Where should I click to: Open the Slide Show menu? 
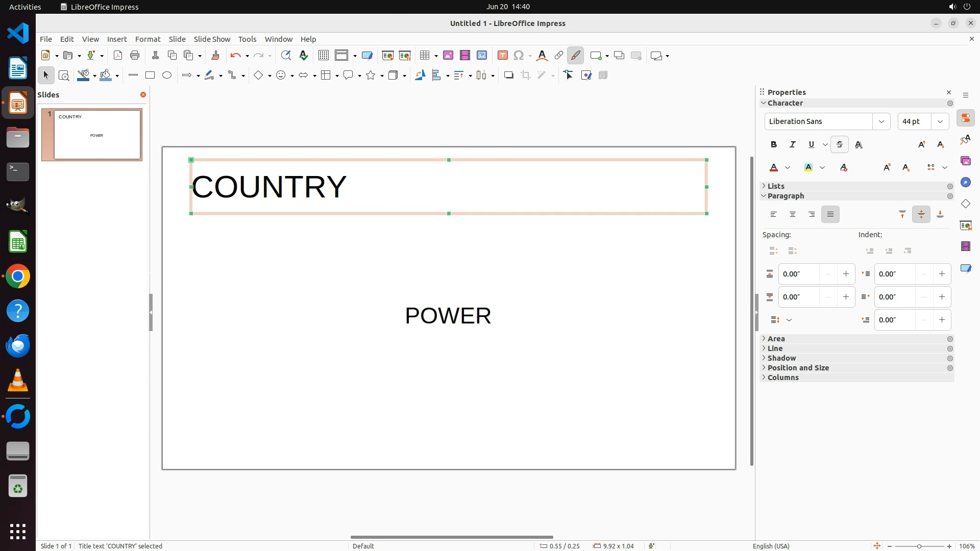click(212, 39)
